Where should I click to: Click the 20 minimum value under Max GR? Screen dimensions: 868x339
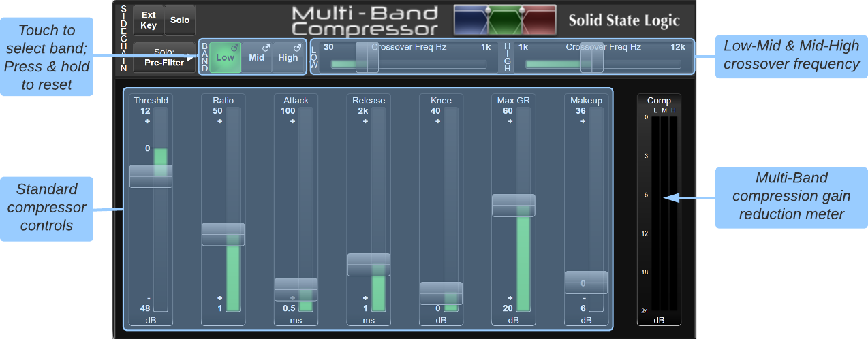click(508, 308)
